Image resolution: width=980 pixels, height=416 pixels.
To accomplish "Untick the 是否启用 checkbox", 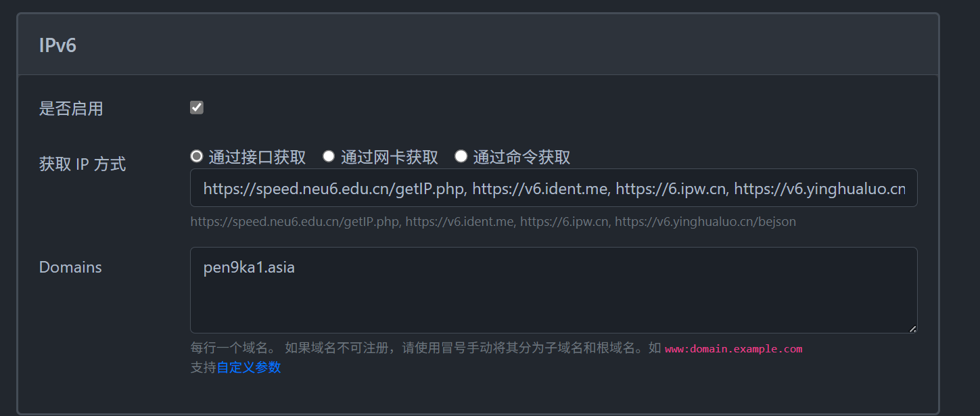I will [x=197, y=108].
